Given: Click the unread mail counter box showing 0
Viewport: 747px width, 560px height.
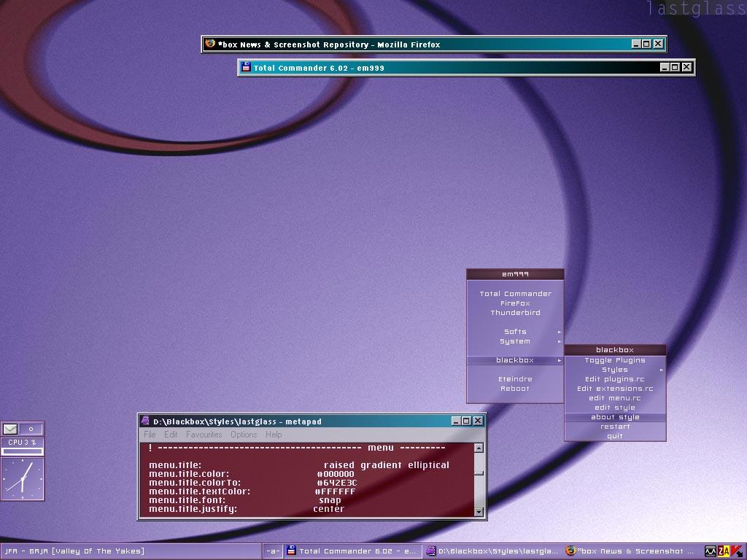Looking at the screenshot, I should (31, 429).
